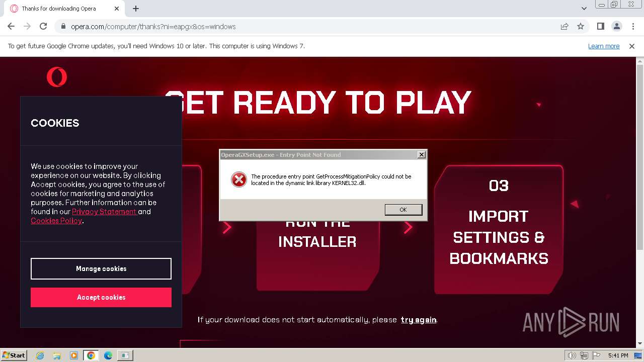
Task: Close the Entry Point Not Found dialog
Action: pos(422,155)
